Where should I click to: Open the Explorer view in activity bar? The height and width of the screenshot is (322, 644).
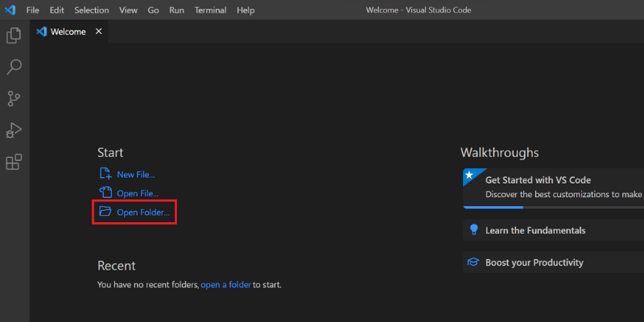click(14, 35)
